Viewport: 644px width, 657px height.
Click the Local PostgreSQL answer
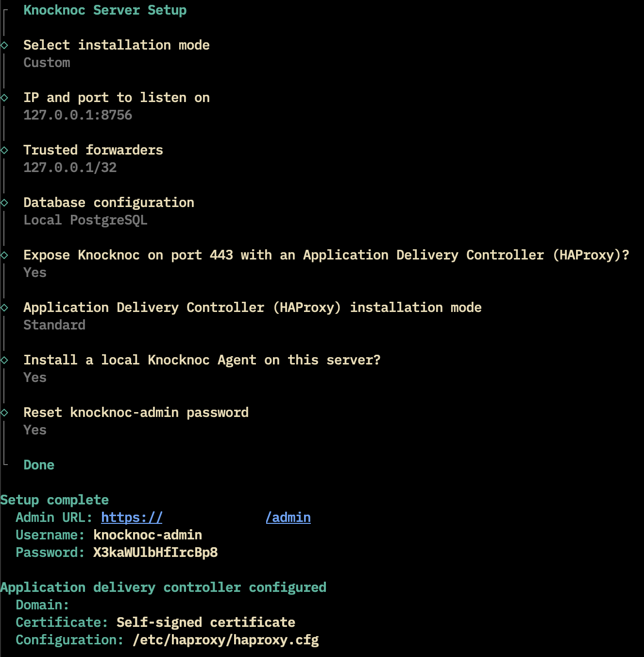click(85, 220)
